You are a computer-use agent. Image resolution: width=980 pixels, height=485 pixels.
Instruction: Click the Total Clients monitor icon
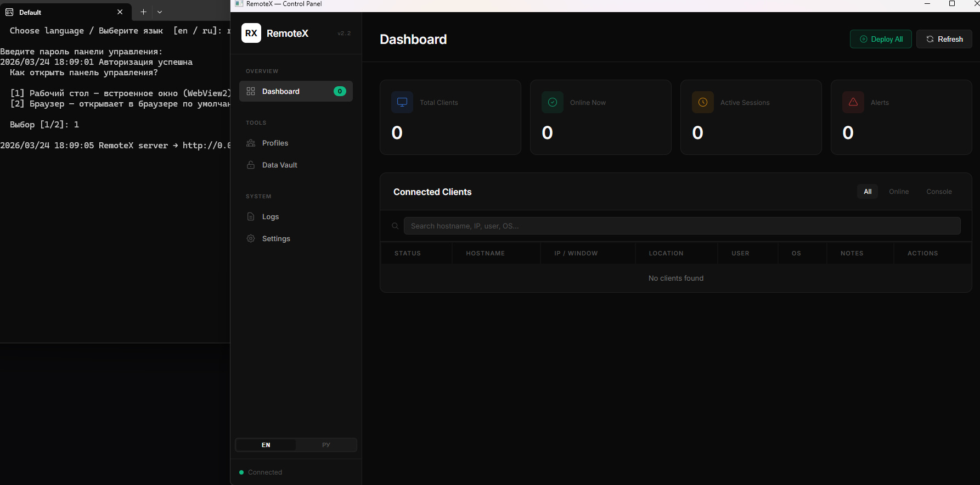402,102
